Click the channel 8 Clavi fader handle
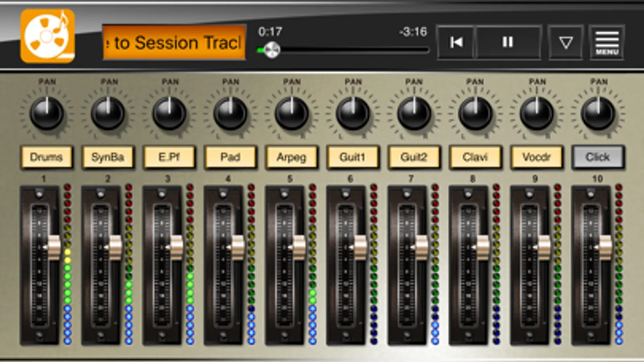Screen dimensions: 644x362 (482, 247)
